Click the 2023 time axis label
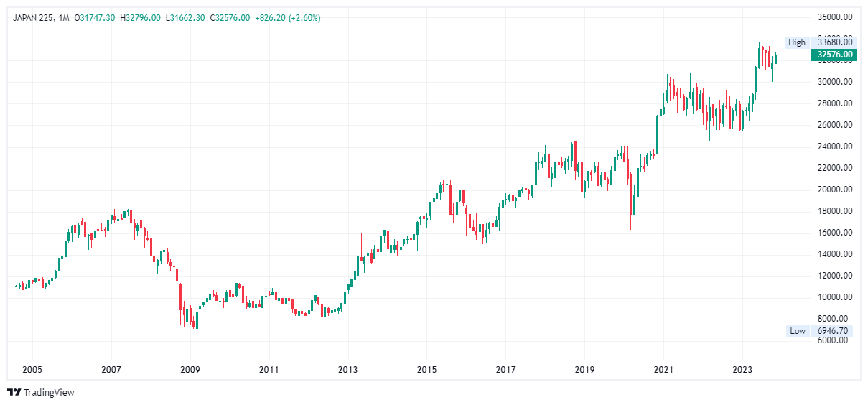The width and height of the screenshot is (868, 405). pyautogui.click(x=742, y=369)
